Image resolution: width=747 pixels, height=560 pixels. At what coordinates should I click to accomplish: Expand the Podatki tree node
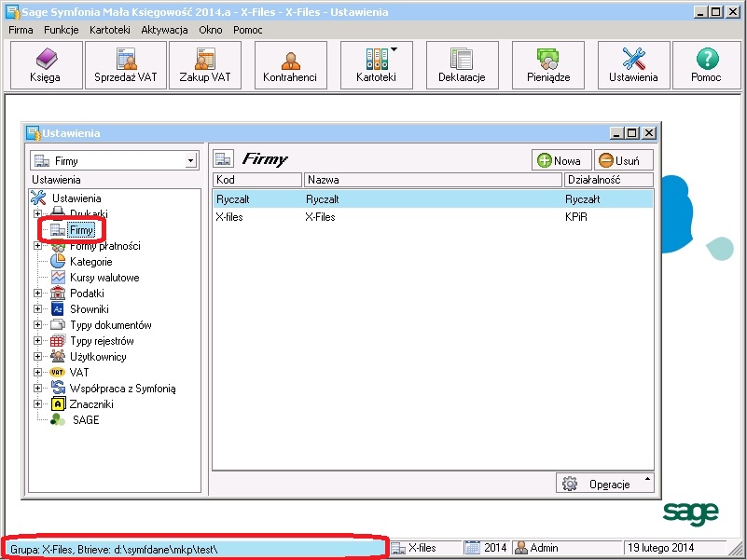37,294
